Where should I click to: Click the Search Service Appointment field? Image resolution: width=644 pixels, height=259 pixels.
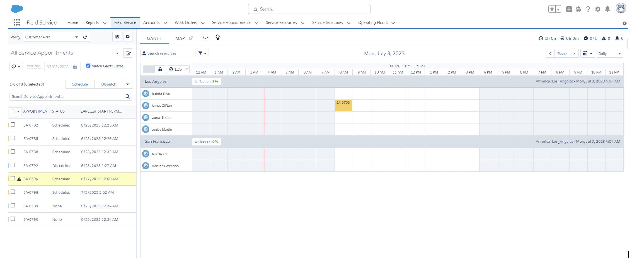coord(67,96)
